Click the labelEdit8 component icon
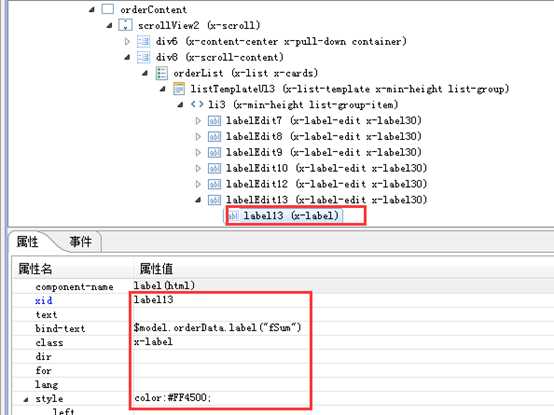Viewport: 554px width, 415px height. (x=214, y=136)
